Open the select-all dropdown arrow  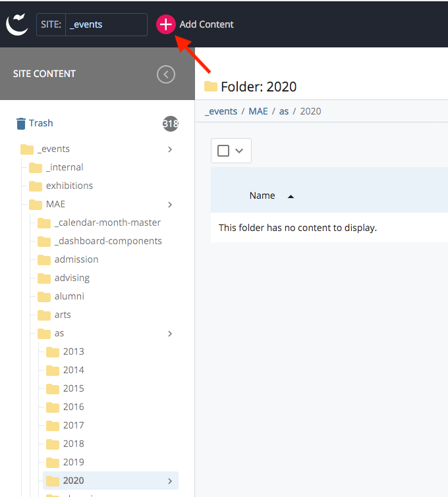click(x=239, y=151)
